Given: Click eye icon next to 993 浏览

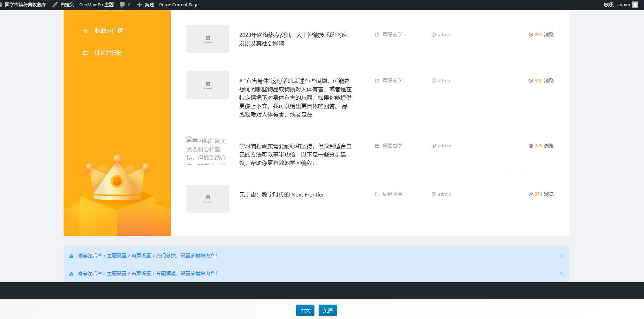Looking at the screenshot, I should pos(531,35).
